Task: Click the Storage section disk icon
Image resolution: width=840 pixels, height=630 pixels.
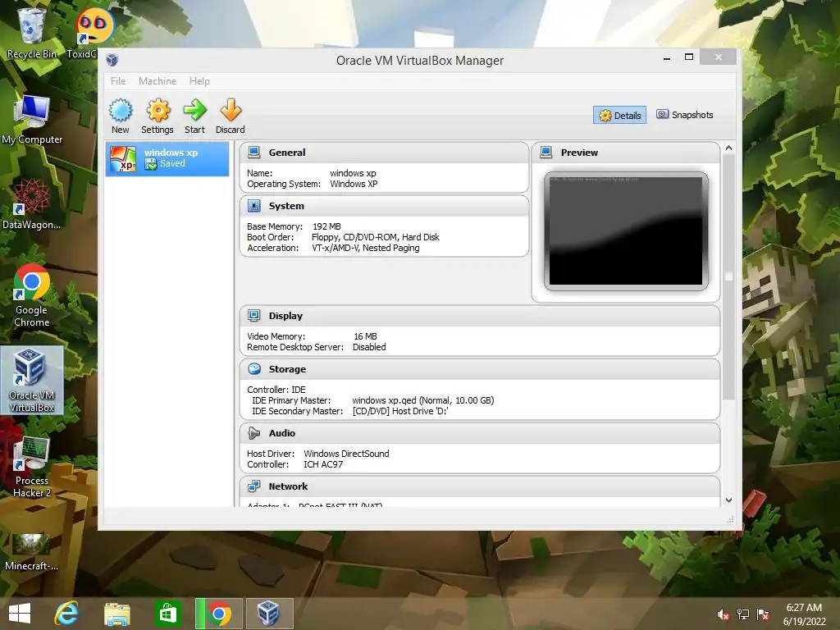Action: (x=254, y=368)
